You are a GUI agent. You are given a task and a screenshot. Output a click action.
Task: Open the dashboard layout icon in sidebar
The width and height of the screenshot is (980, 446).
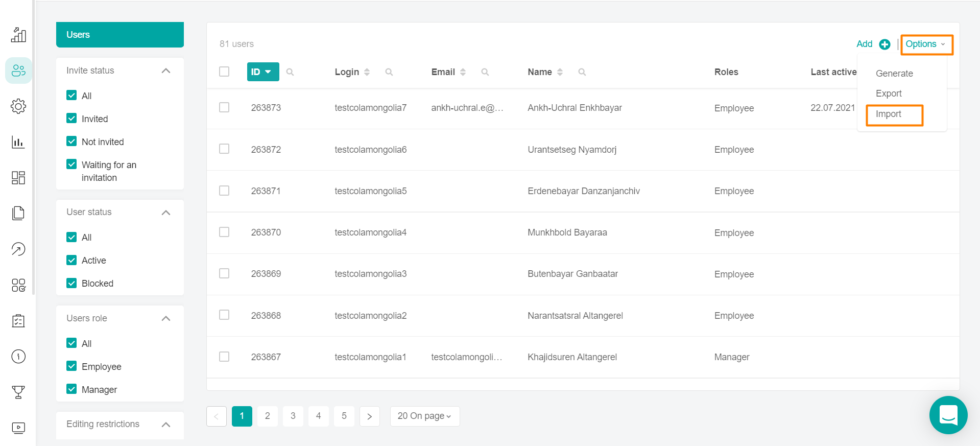tap(18, 178)
